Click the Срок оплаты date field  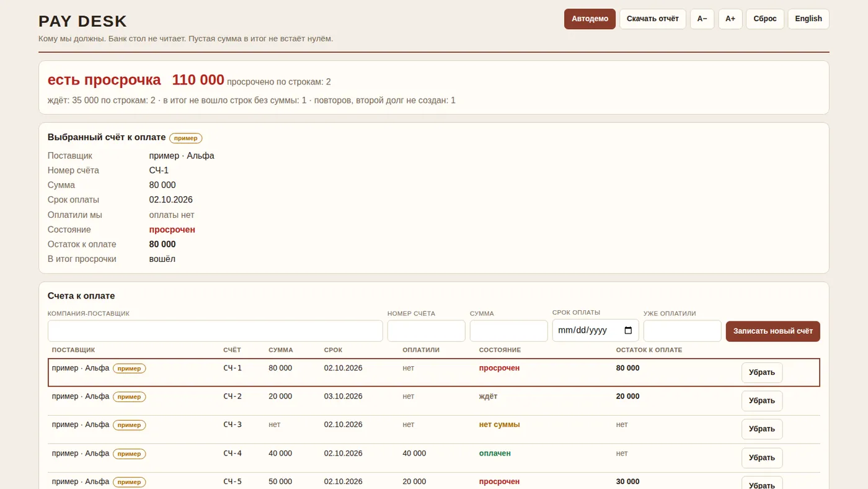596,331
